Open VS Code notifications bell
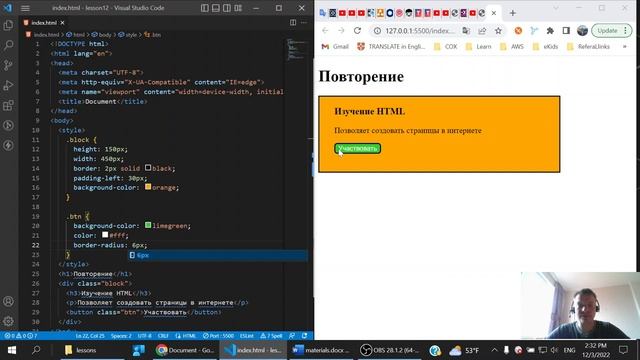The width and height of the screenshot is (640, 360). (x=304, y=336)
